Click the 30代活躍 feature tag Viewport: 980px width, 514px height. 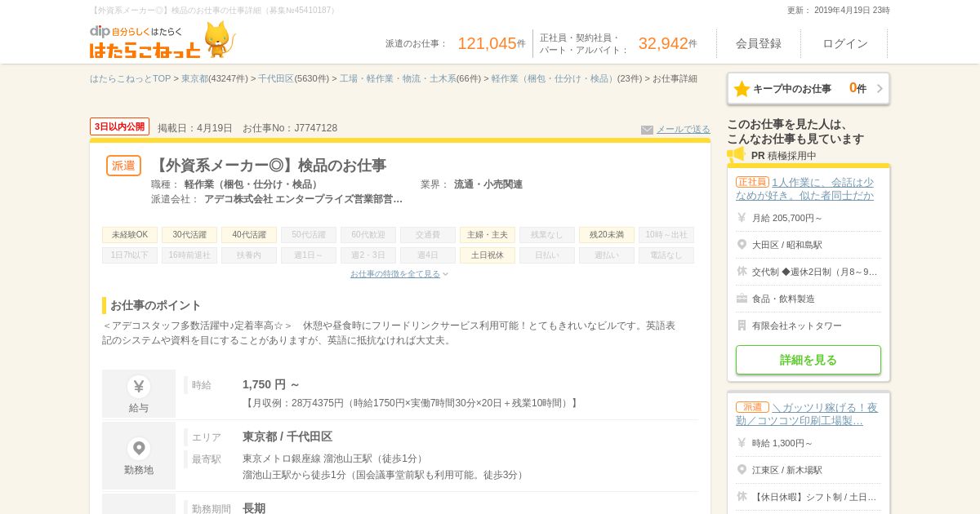[x=189, y=235]
